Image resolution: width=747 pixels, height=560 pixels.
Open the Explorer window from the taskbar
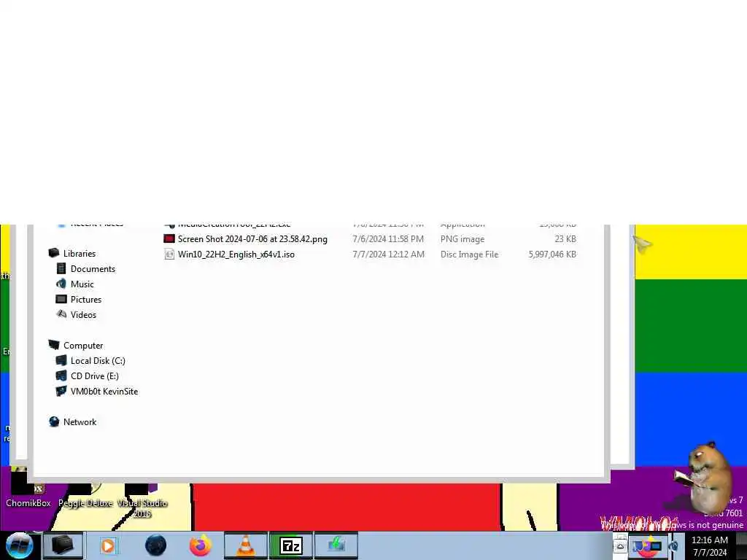tap(63, 545)
